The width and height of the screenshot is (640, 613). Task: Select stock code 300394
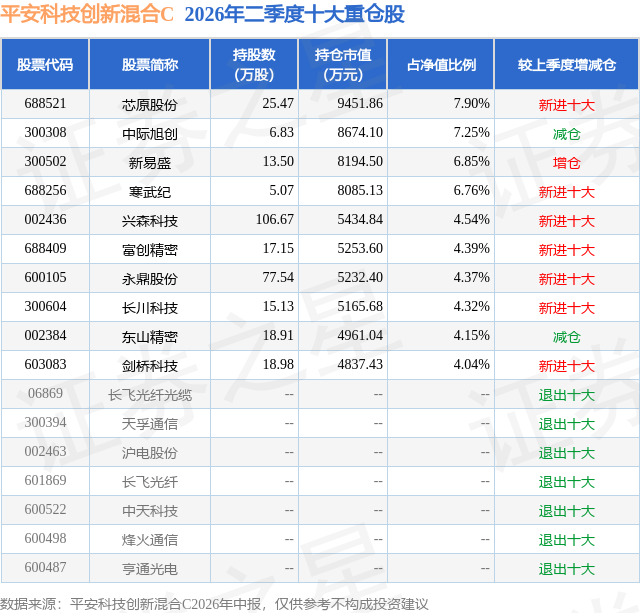[45, 422]
